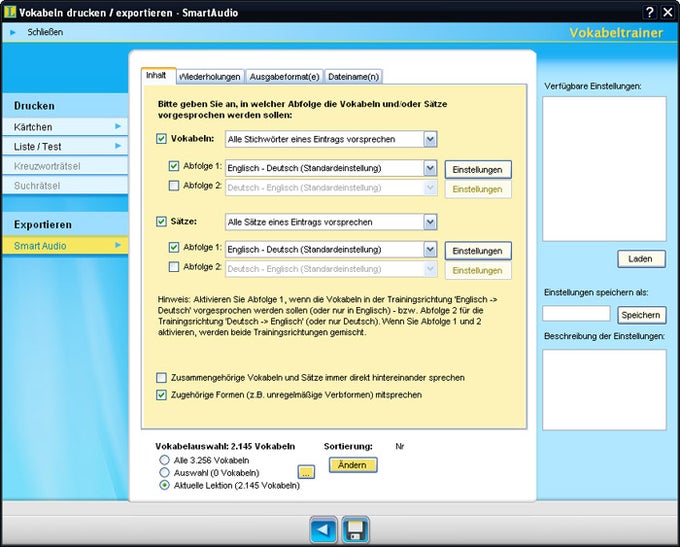680x547 pixels.
Task: Click the Ändern sorting button
Action: tap(353, 465)
